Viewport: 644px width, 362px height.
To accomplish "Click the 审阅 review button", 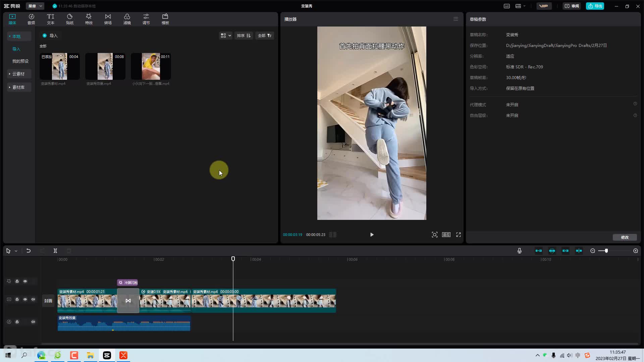I will point(572,6).
